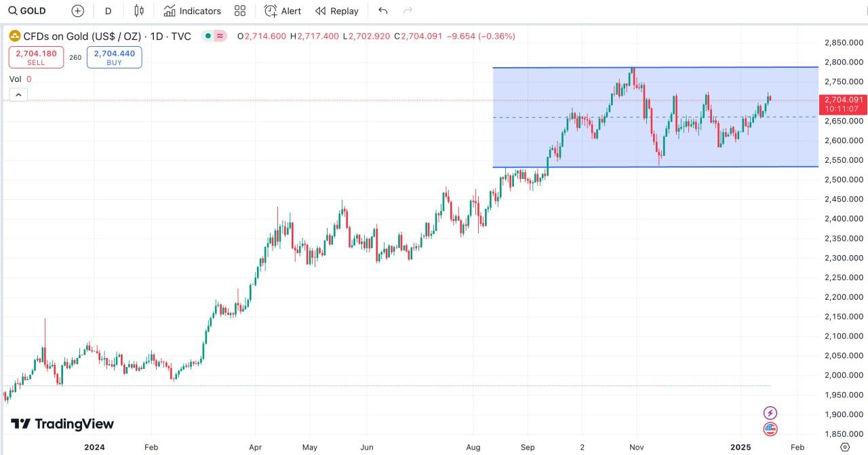Click the SELL 2,704.180 button
This screenshot has width=868, height=455.
(36, 58)
